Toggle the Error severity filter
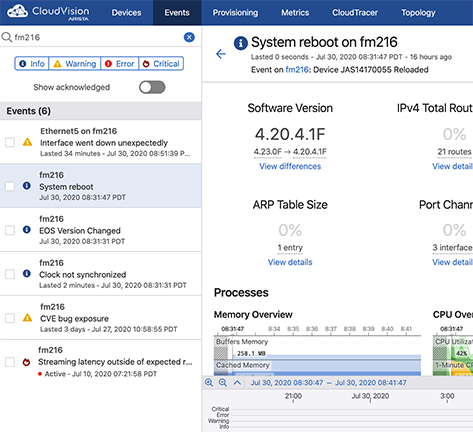 (120, 63)
